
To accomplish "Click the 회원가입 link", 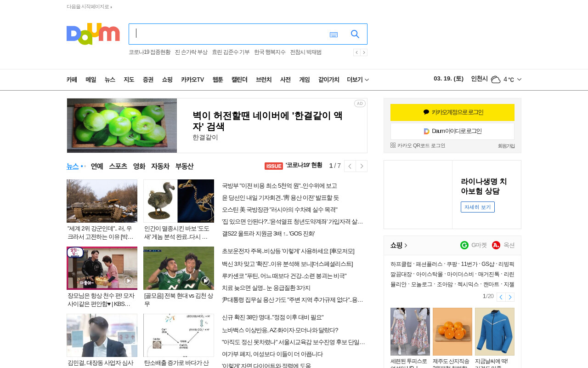I will pos(506,146).
